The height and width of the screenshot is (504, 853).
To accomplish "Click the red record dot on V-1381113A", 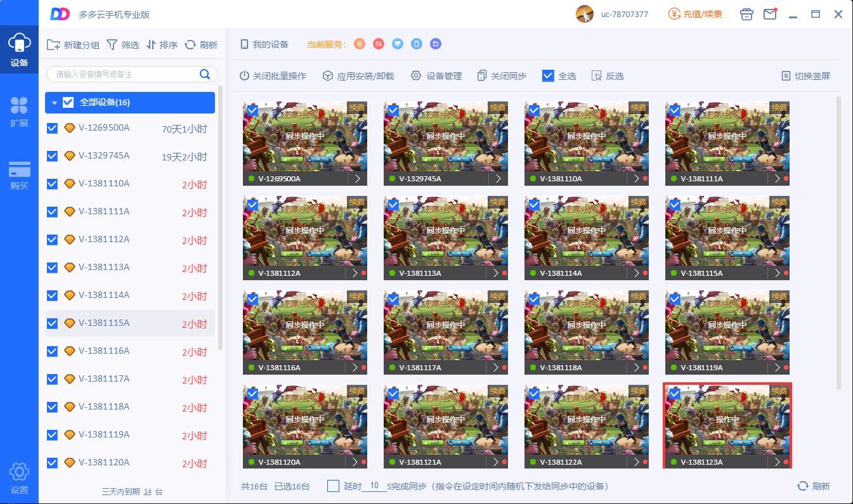I will pos(505,273).
